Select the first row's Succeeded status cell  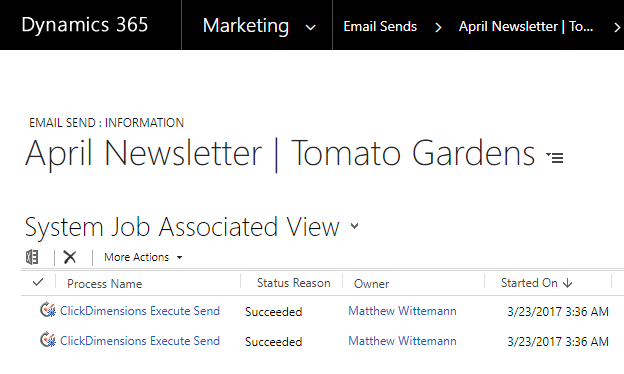273,312
